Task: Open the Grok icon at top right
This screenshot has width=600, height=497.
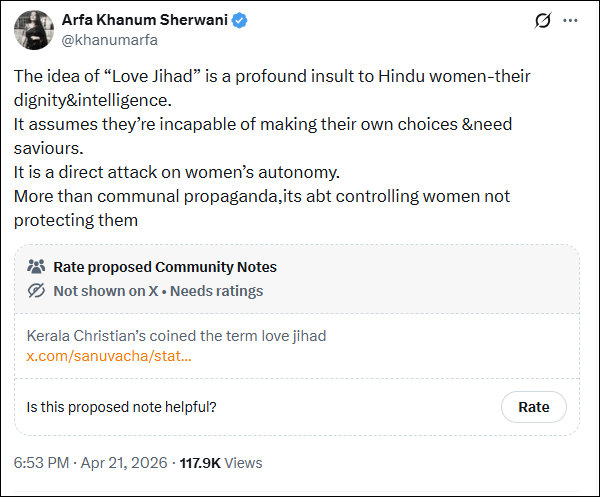Action: (x=544, y=20)
